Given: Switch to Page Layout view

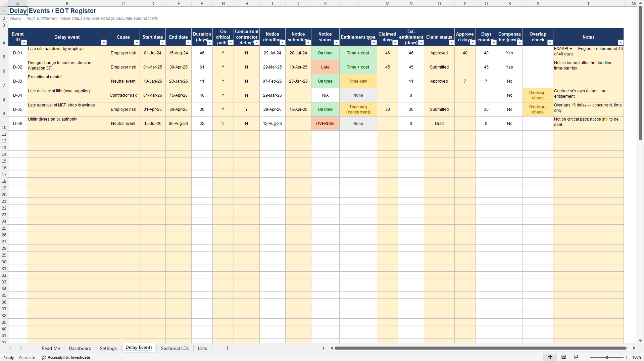Looking at the screenshot, I should [x=563, y=357].
